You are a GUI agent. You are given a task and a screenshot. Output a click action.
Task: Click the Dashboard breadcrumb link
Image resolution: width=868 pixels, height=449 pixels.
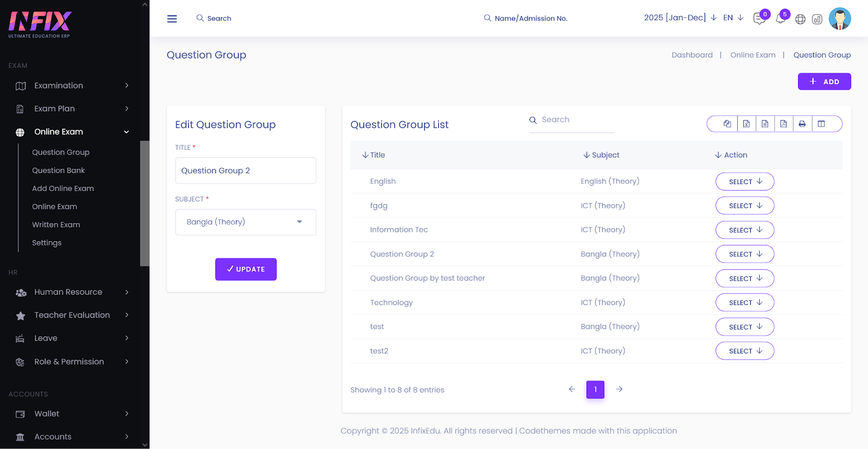coord(692,55)
